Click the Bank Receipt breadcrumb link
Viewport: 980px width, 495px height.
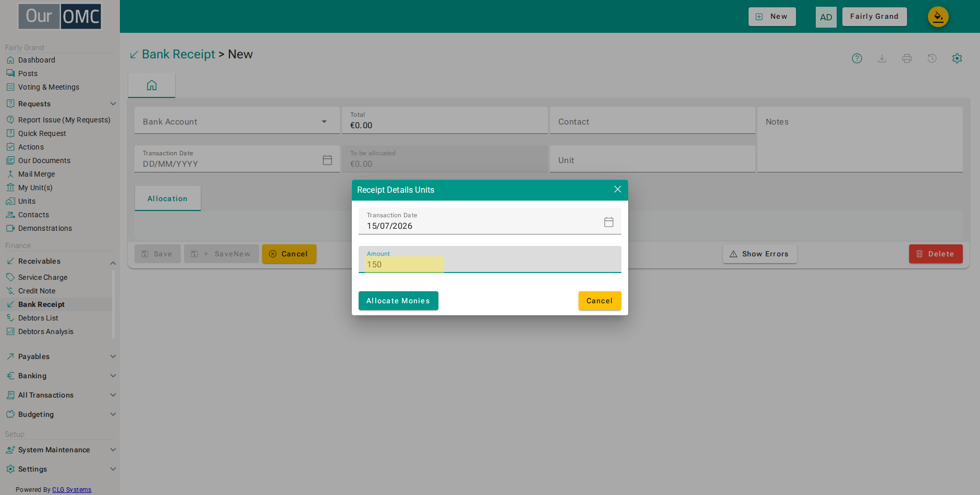(x=178, y=54)
